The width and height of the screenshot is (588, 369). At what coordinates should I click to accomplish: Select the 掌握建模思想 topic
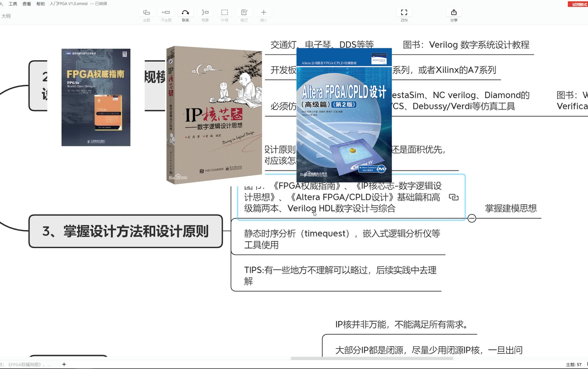[511, 208]
